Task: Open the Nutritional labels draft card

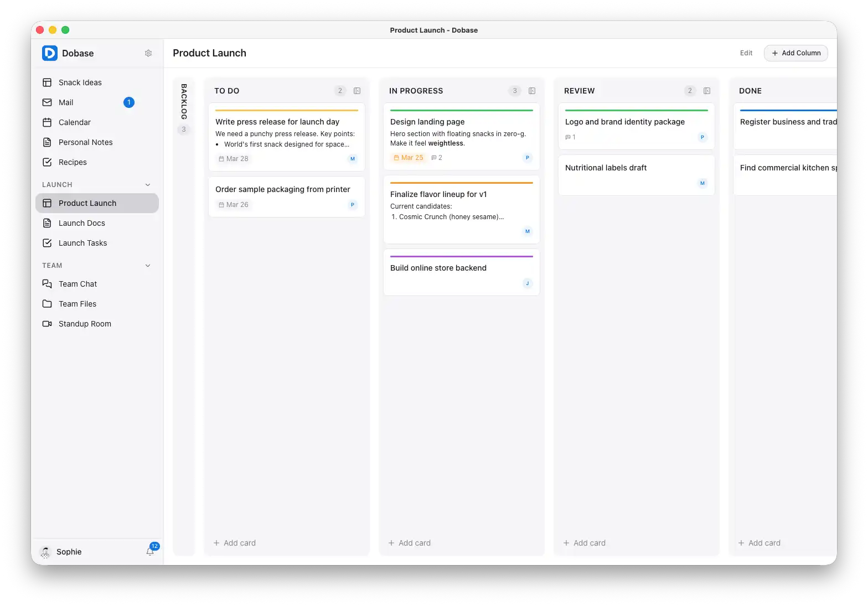Action: click(x=606, y=168)
